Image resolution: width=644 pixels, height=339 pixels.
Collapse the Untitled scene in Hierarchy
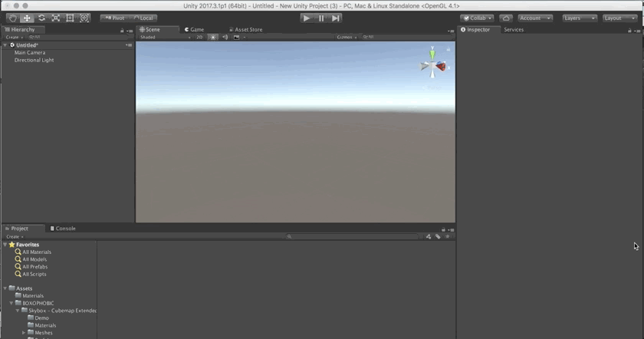[5, 45]
